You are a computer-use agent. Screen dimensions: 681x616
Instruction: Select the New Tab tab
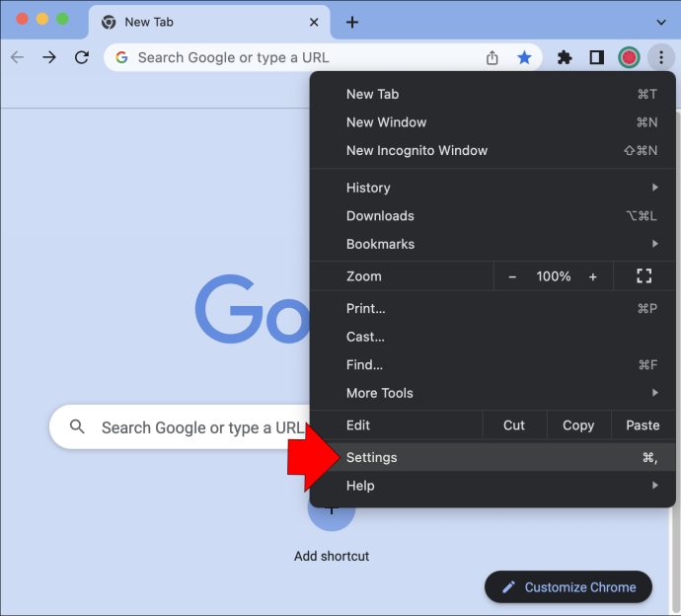209,22
